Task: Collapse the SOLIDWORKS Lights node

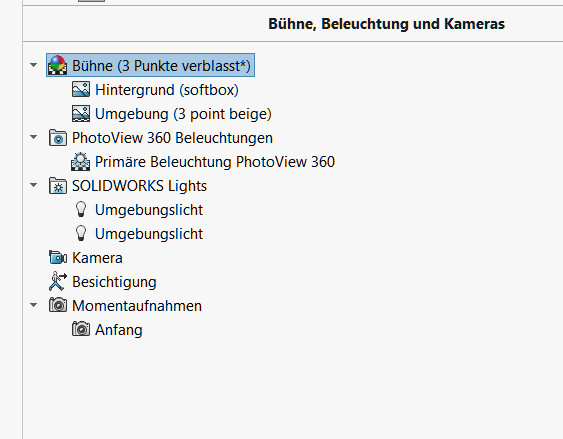Action: tap(34, 185)
